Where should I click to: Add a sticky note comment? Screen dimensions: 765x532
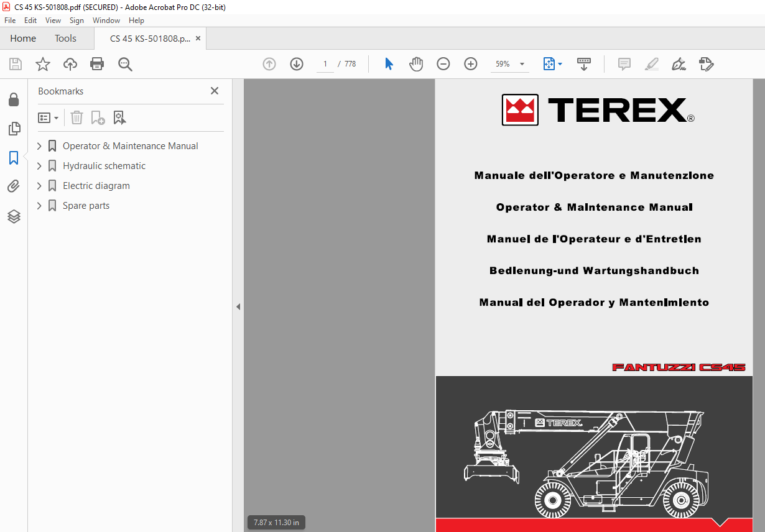point(624,64)
